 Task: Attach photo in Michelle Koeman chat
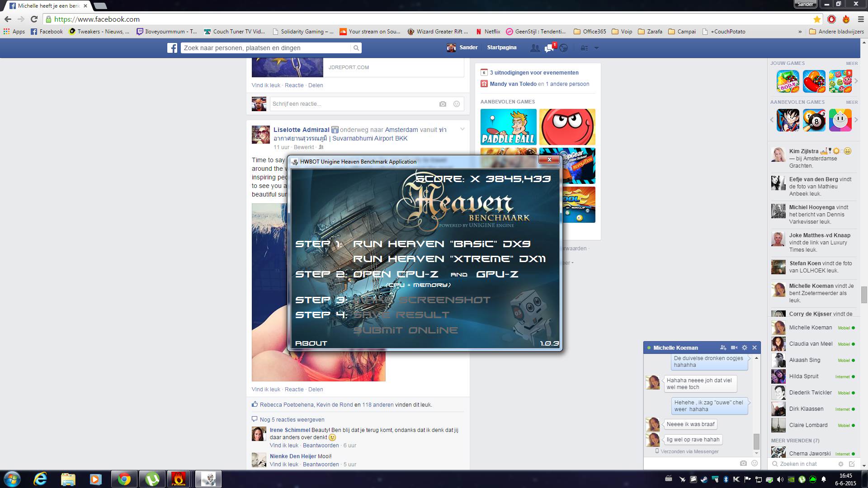point(743,463)
